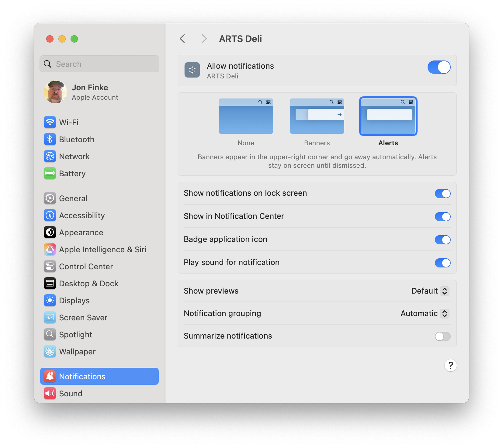Viewport: 503px width, 448px height.
Task: Click the Wallpaper flower icon
Action: pos(50,352)
